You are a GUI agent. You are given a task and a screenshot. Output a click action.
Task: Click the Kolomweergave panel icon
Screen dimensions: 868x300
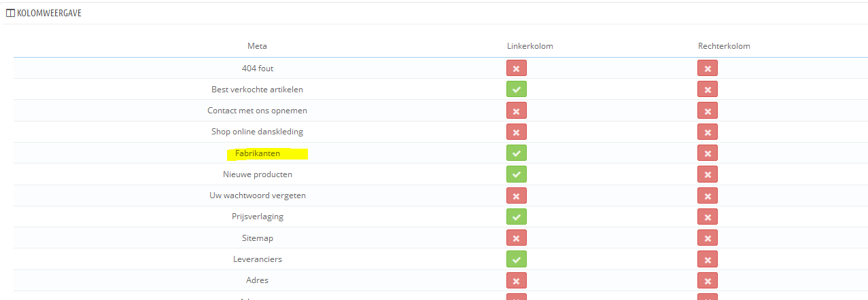tap(10, 13)
